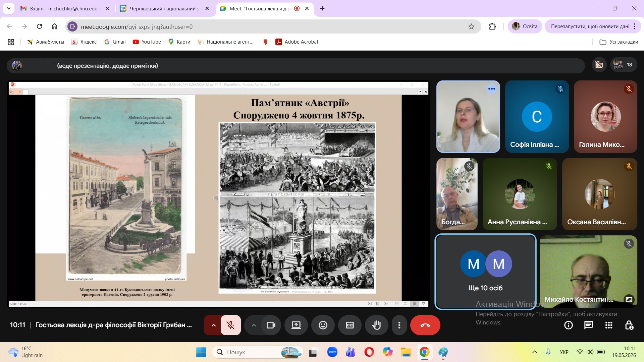Screen dimensions: 644x362
Task: Switch to Чернівецький національний tab
Action: click(164, 8)
